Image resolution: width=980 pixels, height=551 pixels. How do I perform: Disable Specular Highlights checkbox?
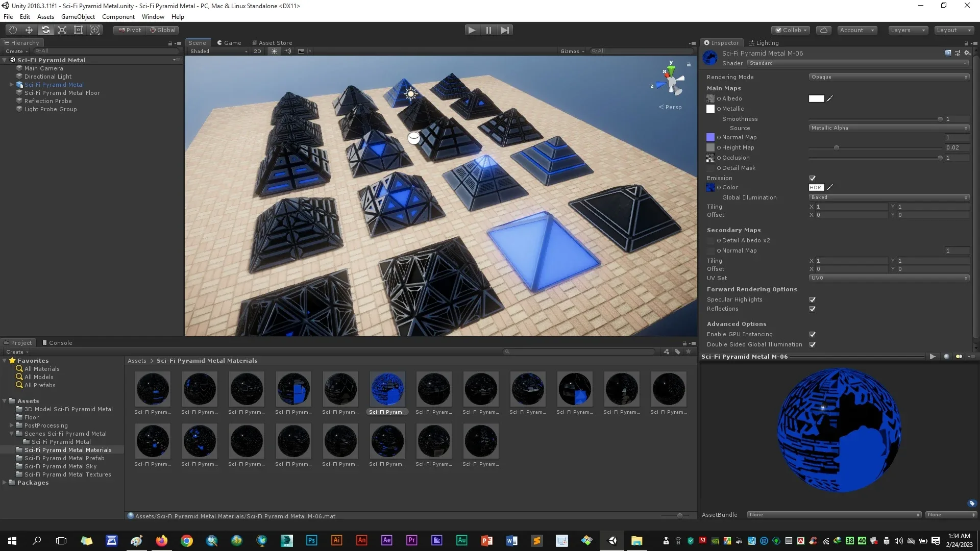[x=812, y=299]
